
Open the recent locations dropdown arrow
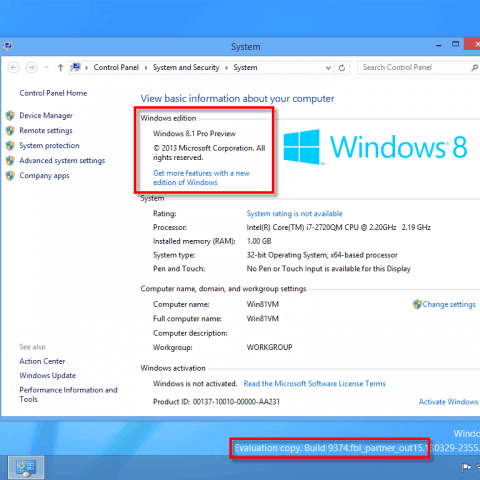[47, 68]
